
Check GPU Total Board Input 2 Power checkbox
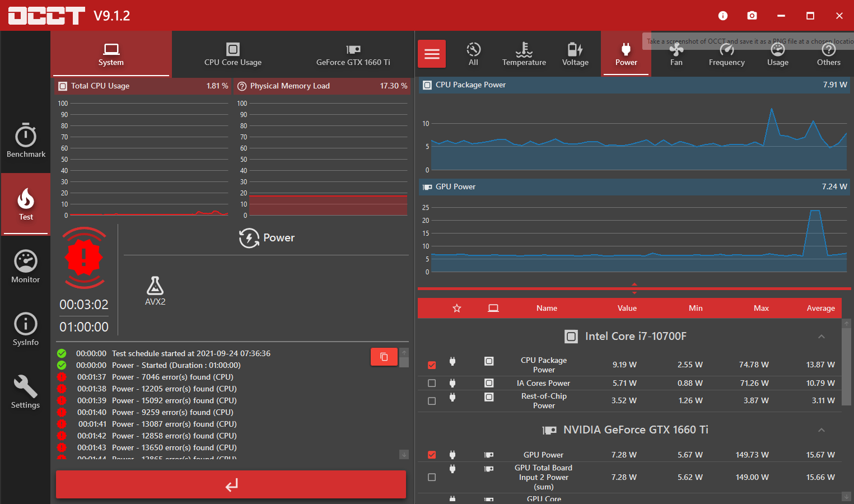(x=432, y=477)
